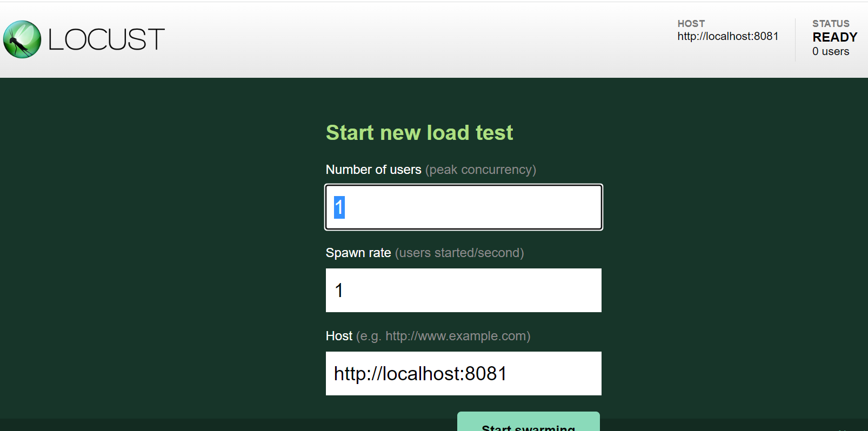
Task: Click the 'Host' form label
Action: pos(339,336)
